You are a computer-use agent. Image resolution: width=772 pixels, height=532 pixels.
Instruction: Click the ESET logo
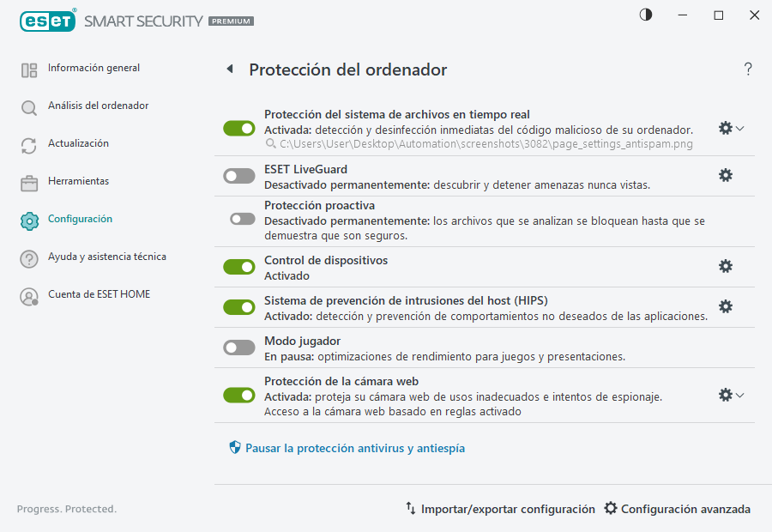click(x=48, y=21)
